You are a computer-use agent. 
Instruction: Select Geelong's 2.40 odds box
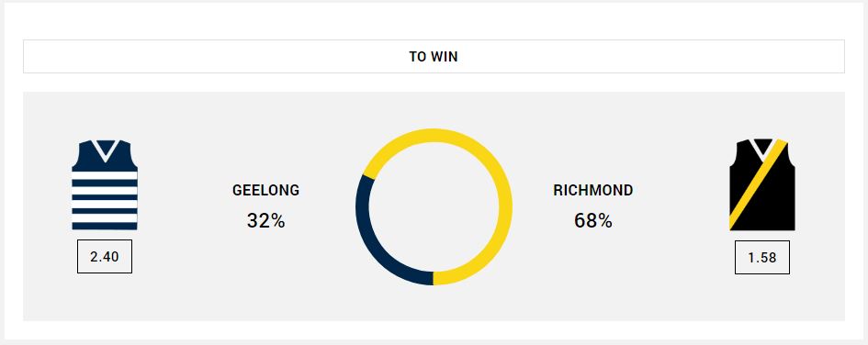(105, 257)
